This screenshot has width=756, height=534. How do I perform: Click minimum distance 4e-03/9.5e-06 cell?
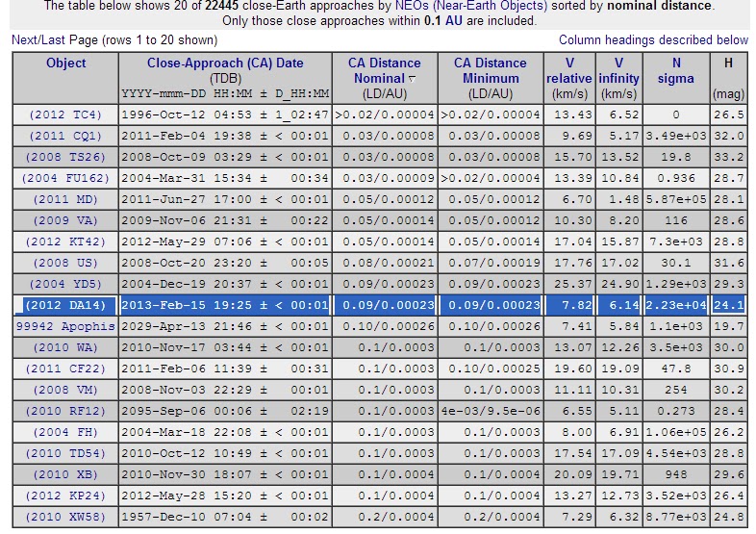491,411
